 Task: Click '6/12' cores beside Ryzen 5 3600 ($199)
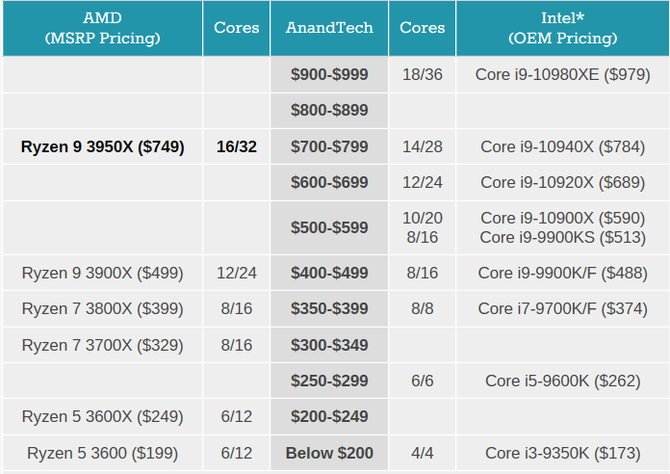coord(236,453)
